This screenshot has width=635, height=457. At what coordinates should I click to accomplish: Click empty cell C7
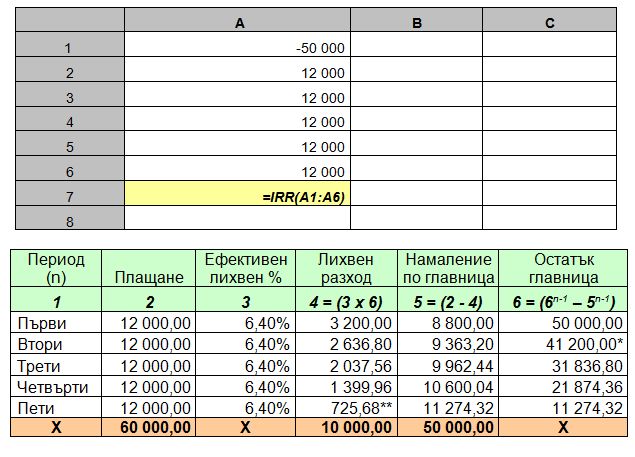[550, 194]
